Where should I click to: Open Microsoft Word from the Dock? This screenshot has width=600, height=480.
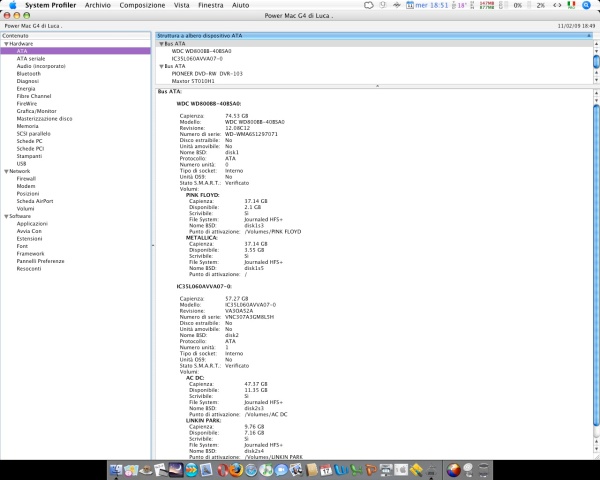pyautogui.click(x=341, y=470)
